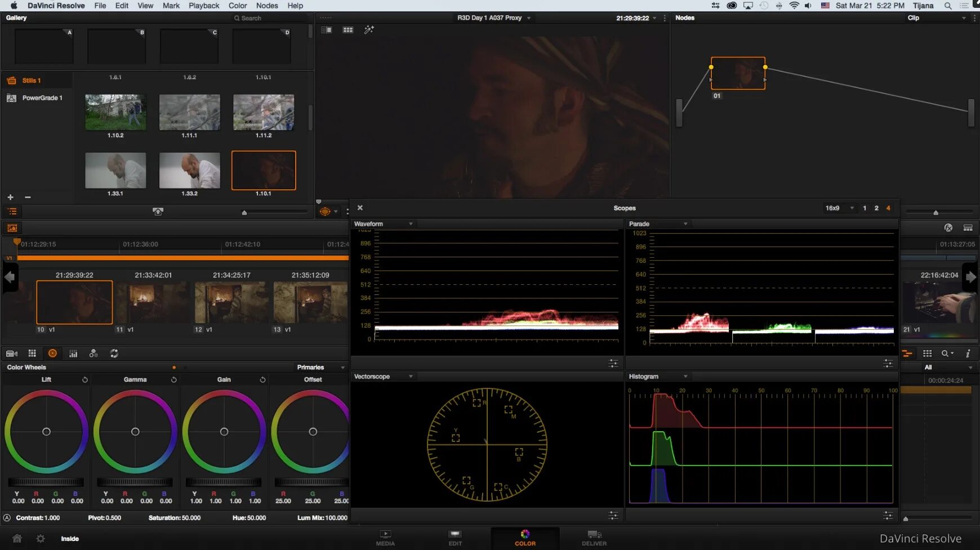Add a new album with plus button
Image resolution: width=980 pixels, height=550 pixels.
(10, 197)
